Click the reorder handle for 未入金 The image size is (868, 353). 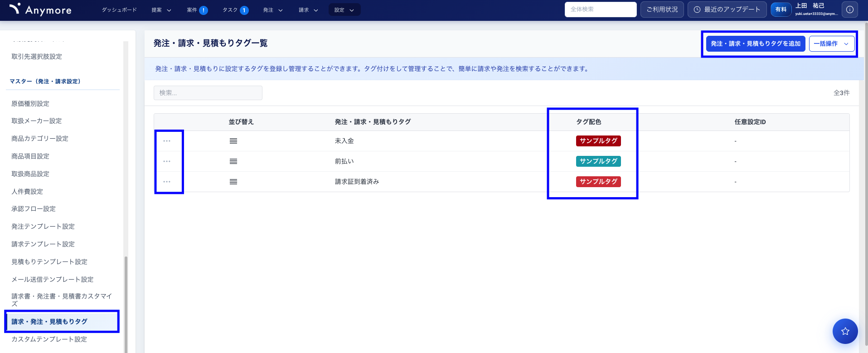click(233, 141)
